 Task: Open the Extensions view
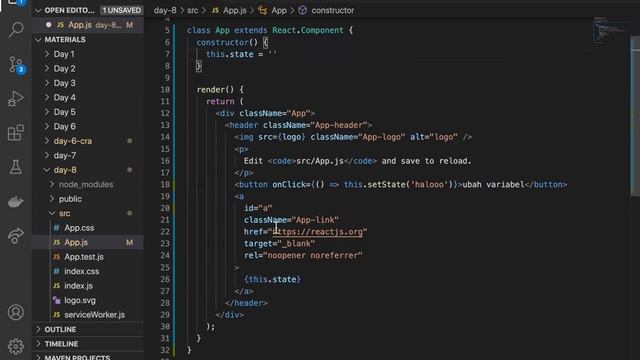click(x=16, y=133)
